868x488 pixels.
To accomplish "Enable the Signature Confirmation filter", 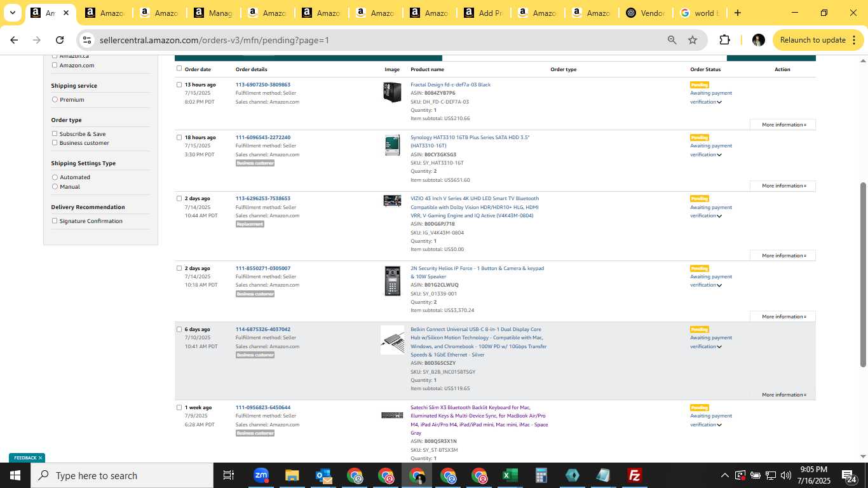I will click(x=55, y=221).
